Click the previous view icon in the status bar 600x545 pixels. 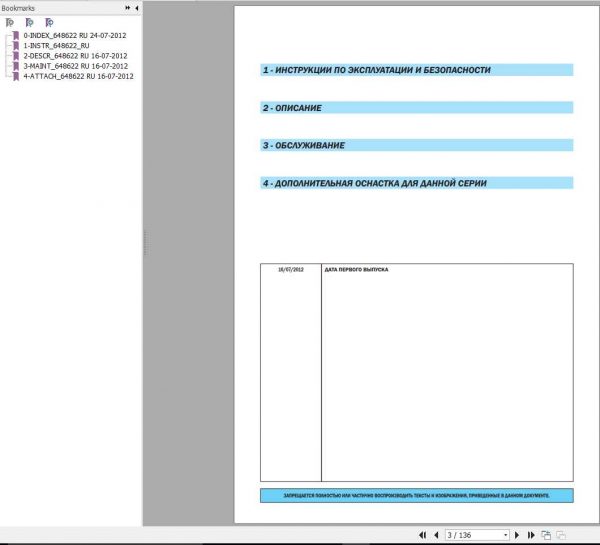pos(546,535)
